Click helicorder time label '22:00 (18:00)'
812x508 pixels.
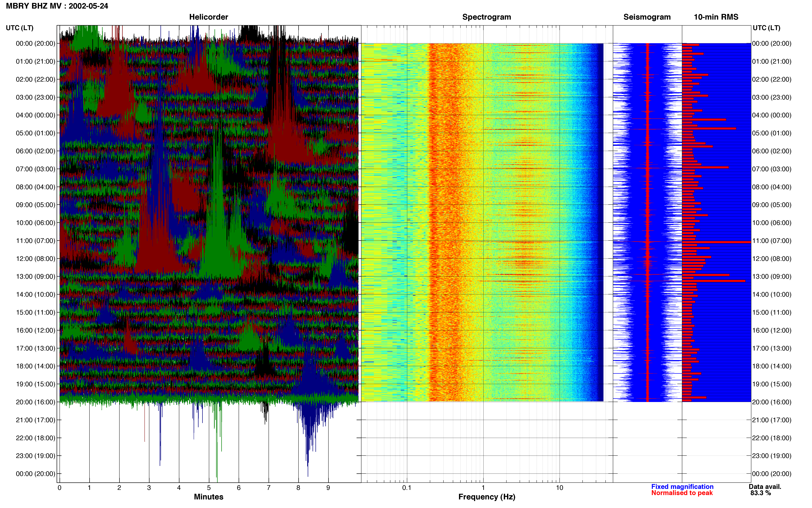point(36,438)
